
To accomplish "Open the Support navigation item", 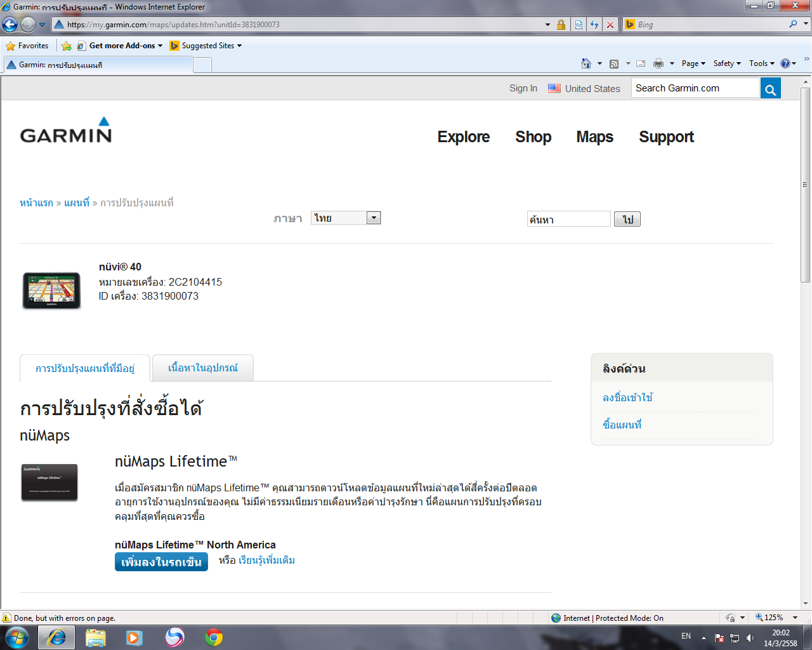I will pos(667,136).
